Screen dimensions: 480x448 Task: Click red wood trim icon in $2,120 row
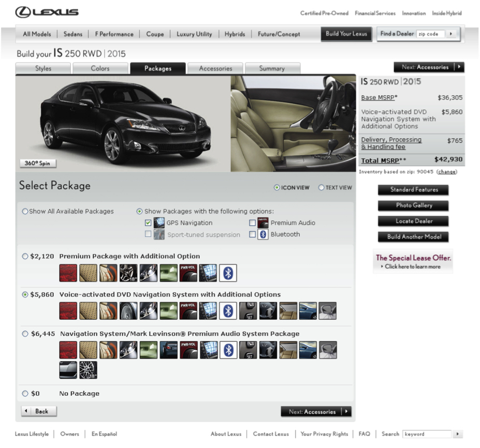click(x=68, y=273)
